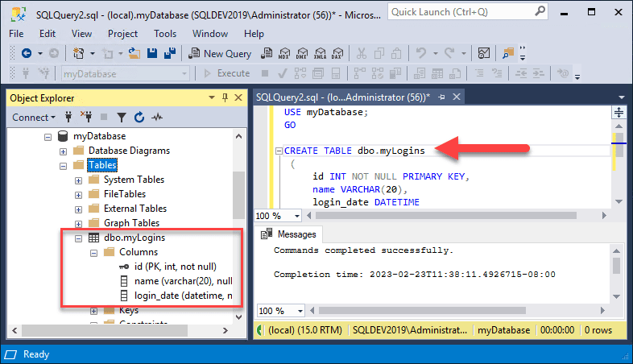Open the Activity Monitor chart icon
Viewport: 633px width, 364px height.
[484, 53]
